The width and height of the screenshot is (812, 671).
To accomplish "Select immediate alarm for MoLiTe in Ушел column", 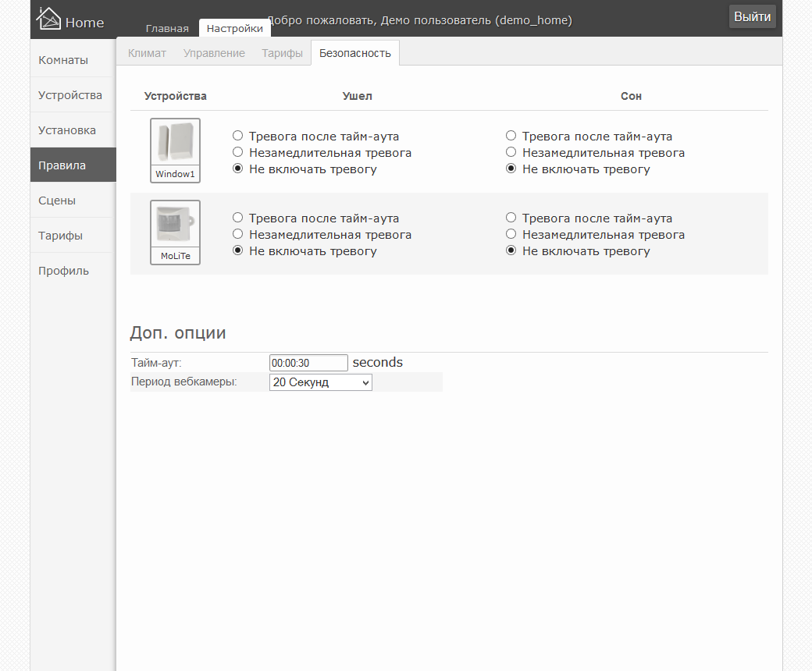I will [x=237, y=234].
